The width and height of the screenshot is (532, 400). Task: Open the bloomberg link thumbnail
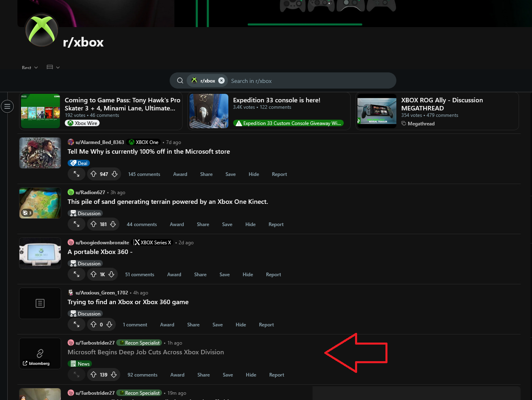click(40, 353)
